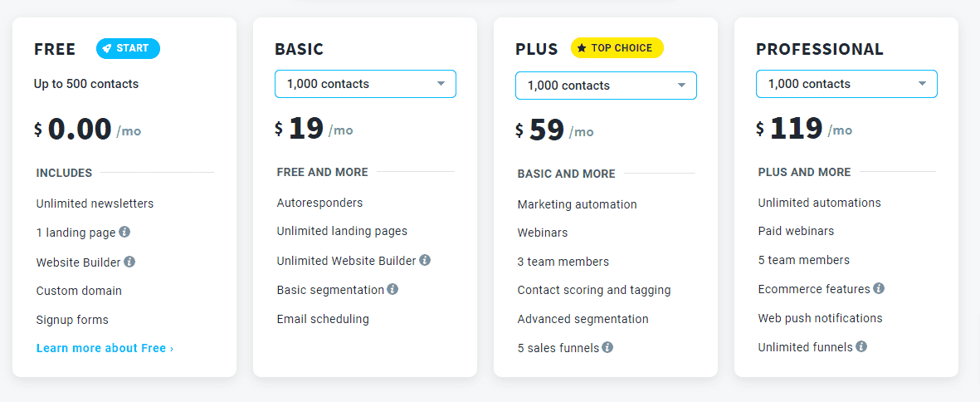This screenshot has width=980, height=402.
Task: Click the $59 per month price
Action: point(554,130)
